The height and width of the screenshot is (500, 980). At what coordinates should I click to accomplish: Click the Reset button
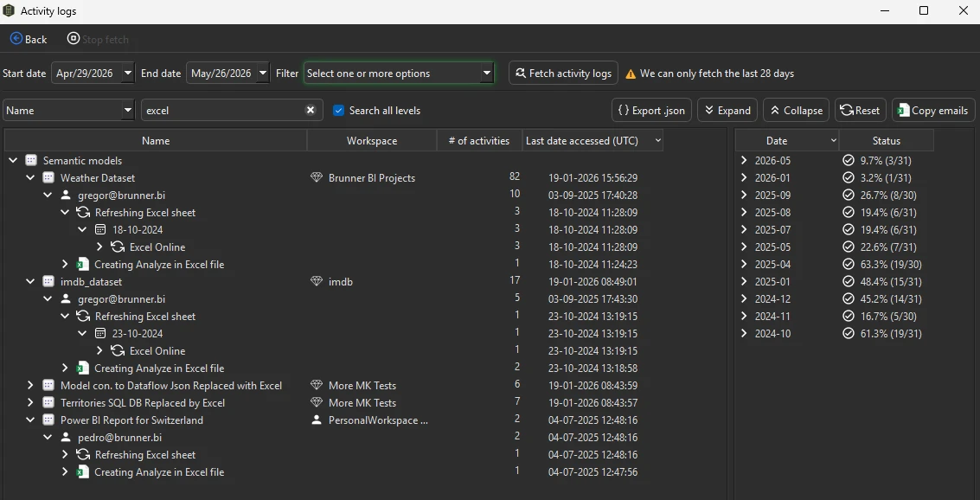click(x=860, y=111)
